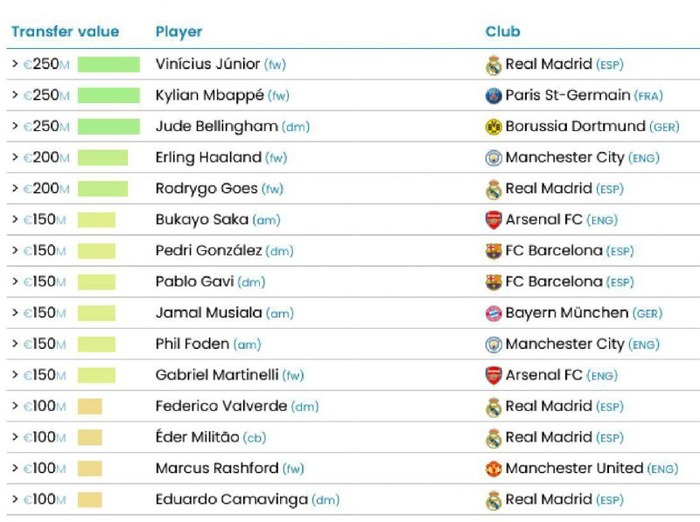Sort by the Player column header
The height and width of the screenshot is (522, 700).
click(x=179, y=32)
